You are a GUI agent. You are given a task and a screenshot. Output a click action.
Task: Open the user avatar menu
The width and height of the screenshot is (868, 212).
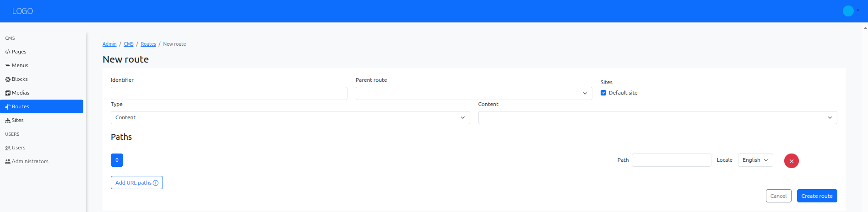[848, 11]
